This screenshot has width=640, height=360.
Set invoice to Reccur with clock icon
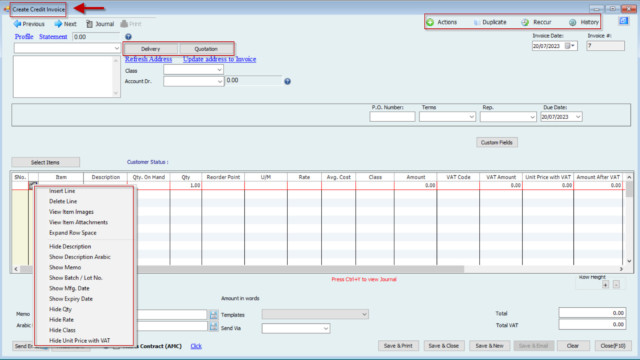[536, 22]
